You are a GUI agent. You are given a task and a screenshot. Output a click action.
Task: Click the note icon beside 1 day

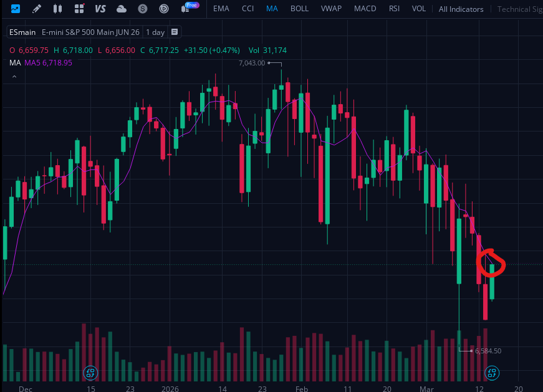pos(175,32)
